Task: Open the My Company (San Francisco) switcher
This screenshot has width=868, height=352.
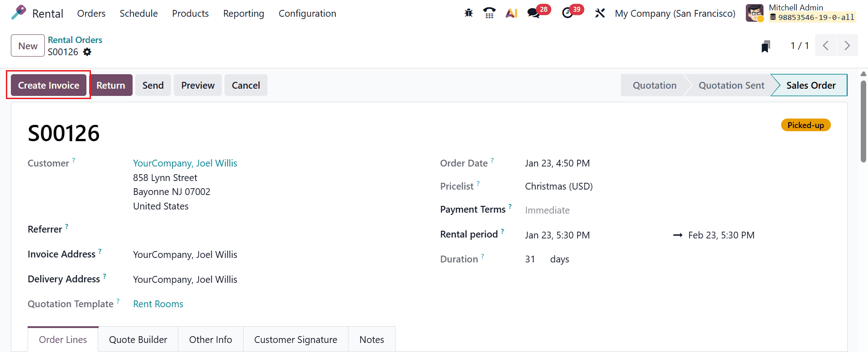Action: (x=675, y=14)
